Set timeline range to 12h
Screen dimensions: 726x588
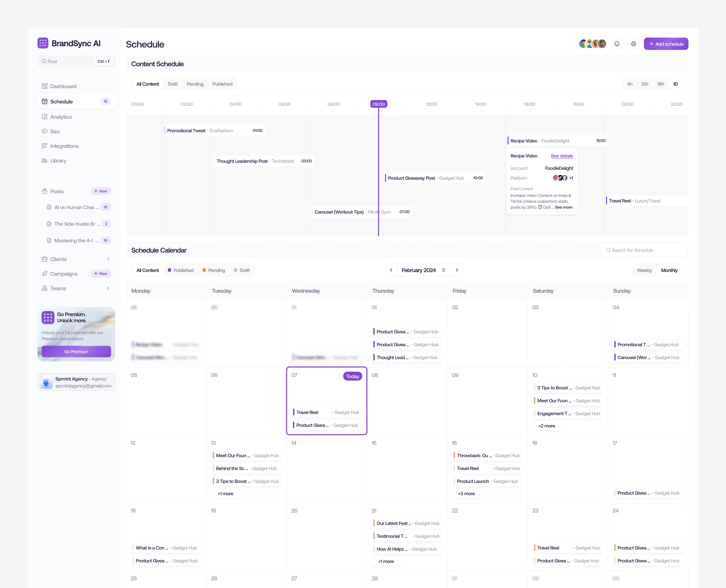(x=645, y=84)
